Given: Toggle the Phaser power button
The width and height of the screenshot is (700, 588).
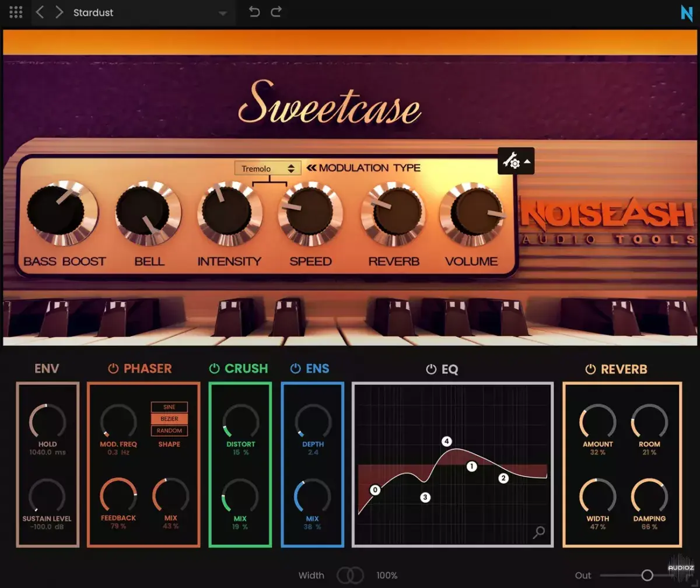Looking at the screenshot, I should [x=113, y=369].
